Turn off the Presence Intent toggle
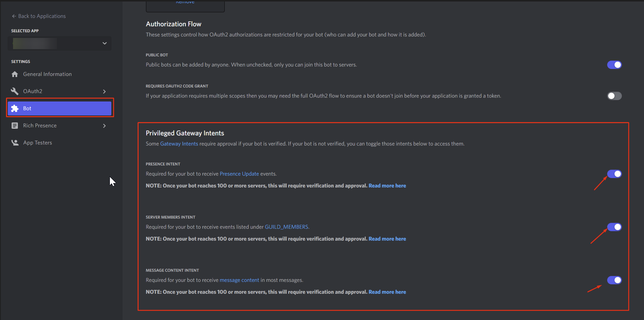Screen dimensions: 644x320 (614, 174)
